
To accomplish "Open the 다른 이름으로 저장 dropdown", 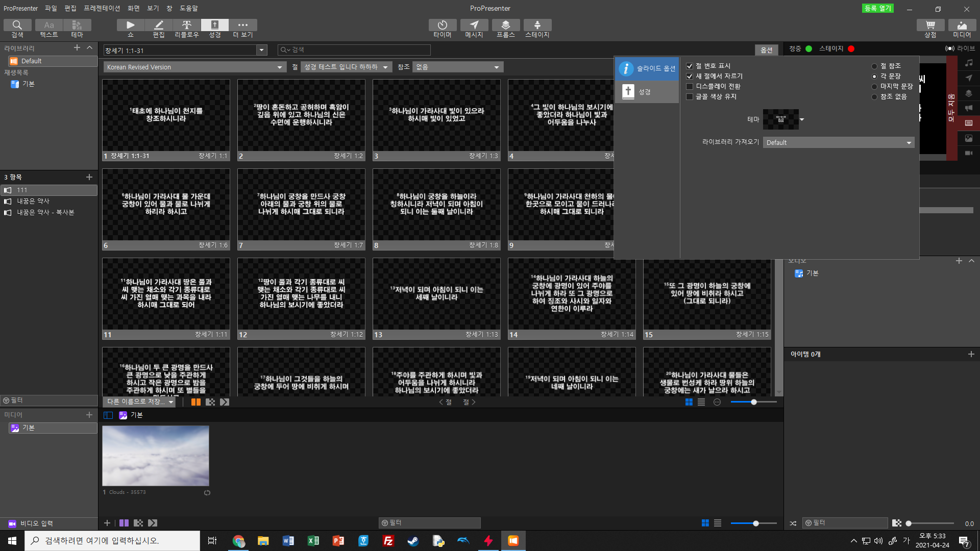I will (139, 402).
